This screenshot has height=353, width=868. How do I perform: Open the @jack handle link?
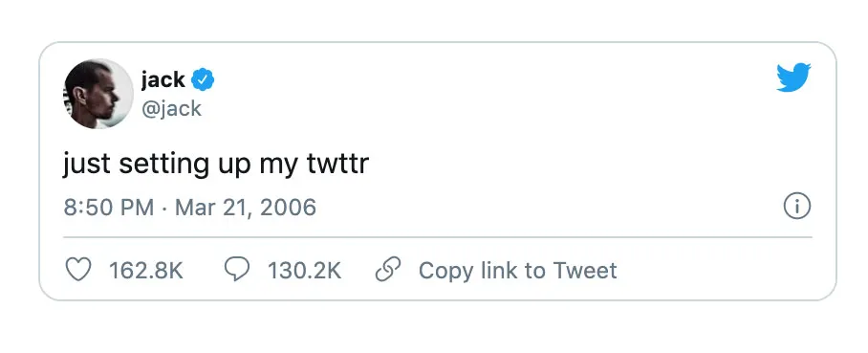[x=172, y=108]
